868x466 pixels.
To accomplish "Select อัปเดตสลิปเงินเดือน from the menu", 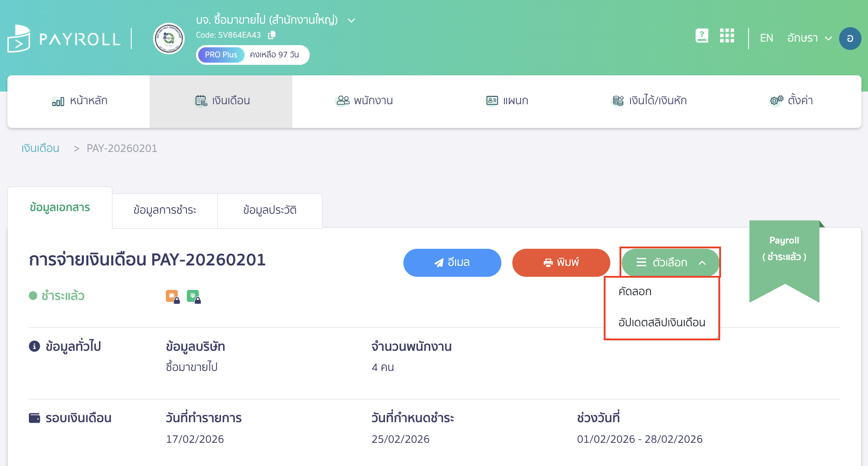I will point(661,323).
